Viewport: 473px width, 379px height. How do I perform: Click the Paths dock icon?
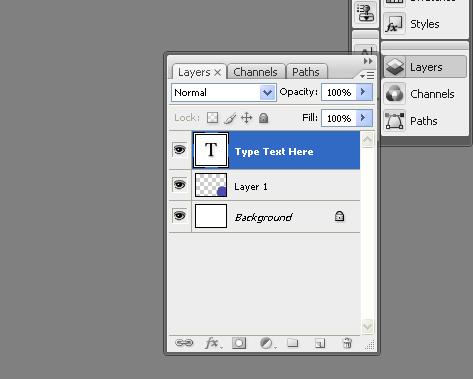pos(395,121)
